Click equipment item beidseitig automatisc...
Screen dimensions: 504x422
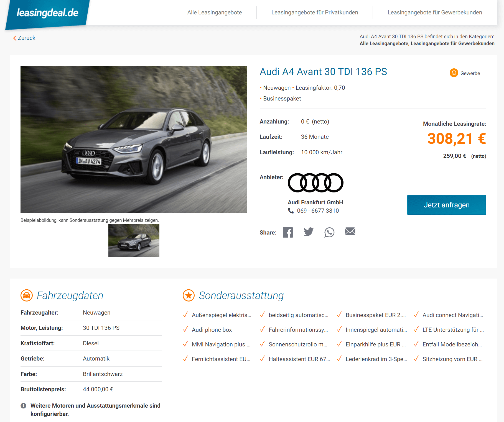coord(298,315)
